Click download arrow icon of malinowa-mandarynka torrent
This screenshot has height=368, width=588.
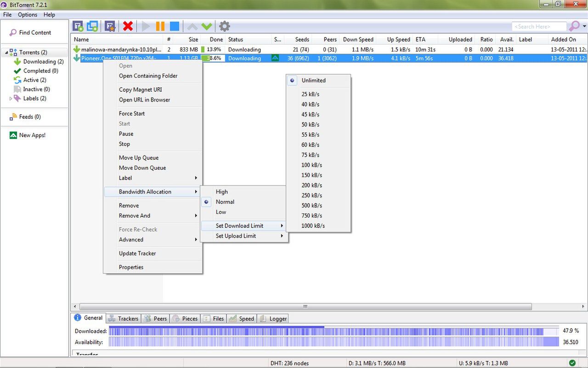coord(77,49)
